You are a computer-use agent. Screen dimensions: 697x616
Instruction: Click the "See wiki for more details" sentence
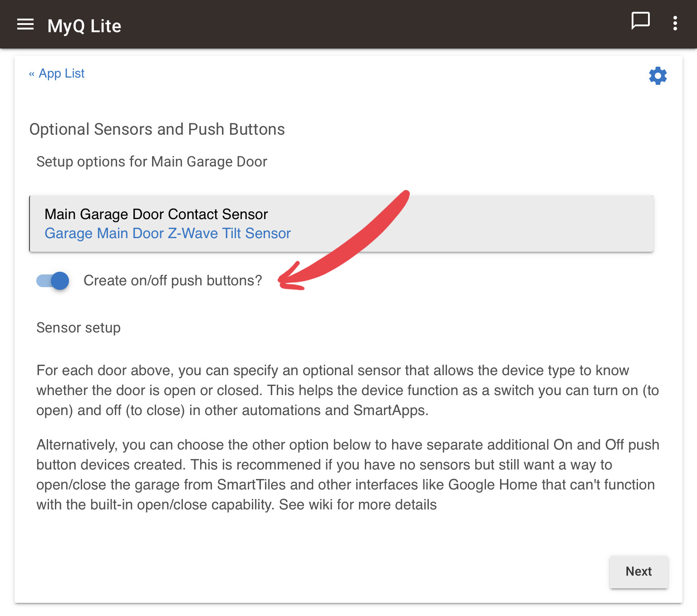(x=358, y=505)
